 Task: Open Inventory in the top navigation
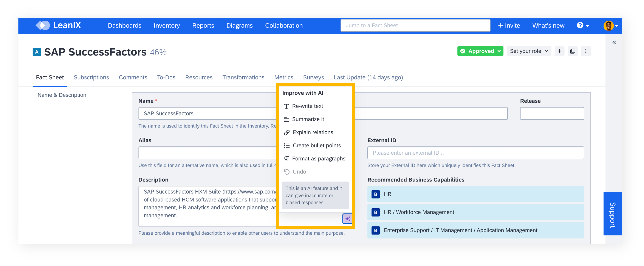pyautogui.click(x=167, y=25)
